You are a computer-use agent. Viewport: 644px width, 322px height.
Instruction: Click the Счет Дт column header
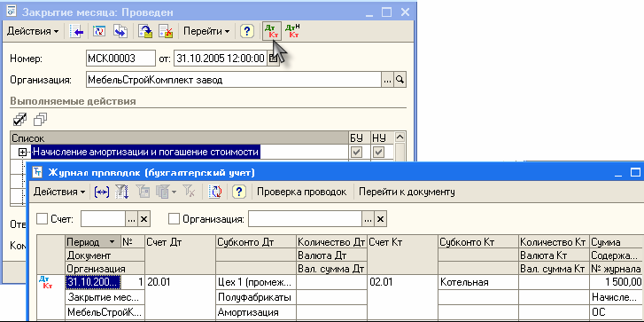point(181,255)
